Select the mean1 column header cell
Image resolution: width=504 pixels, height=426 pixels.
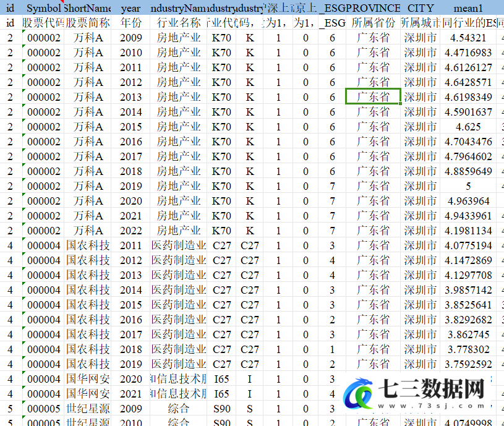(468, 7)
